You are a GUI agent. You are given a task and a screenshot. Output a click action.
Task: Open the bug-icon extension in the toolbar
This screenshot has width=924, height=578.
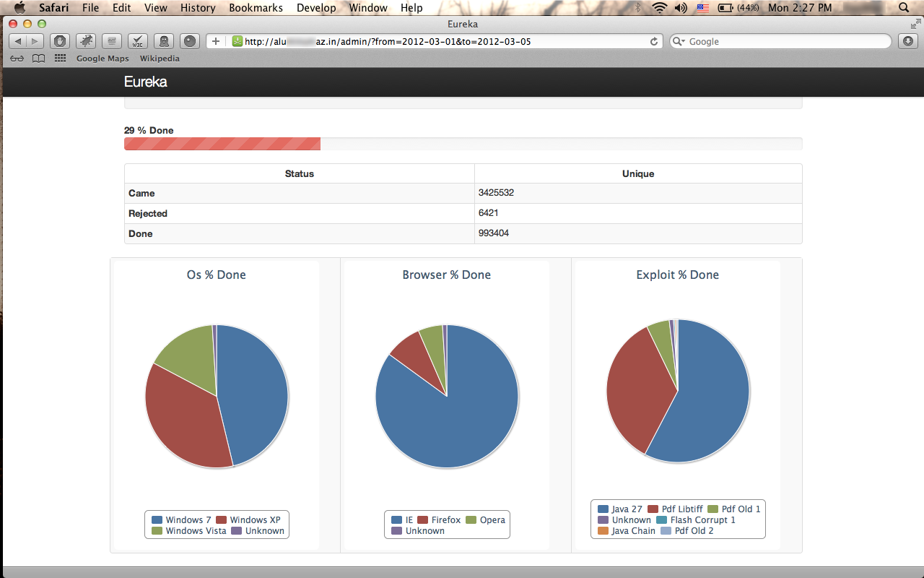coord(85,41)
